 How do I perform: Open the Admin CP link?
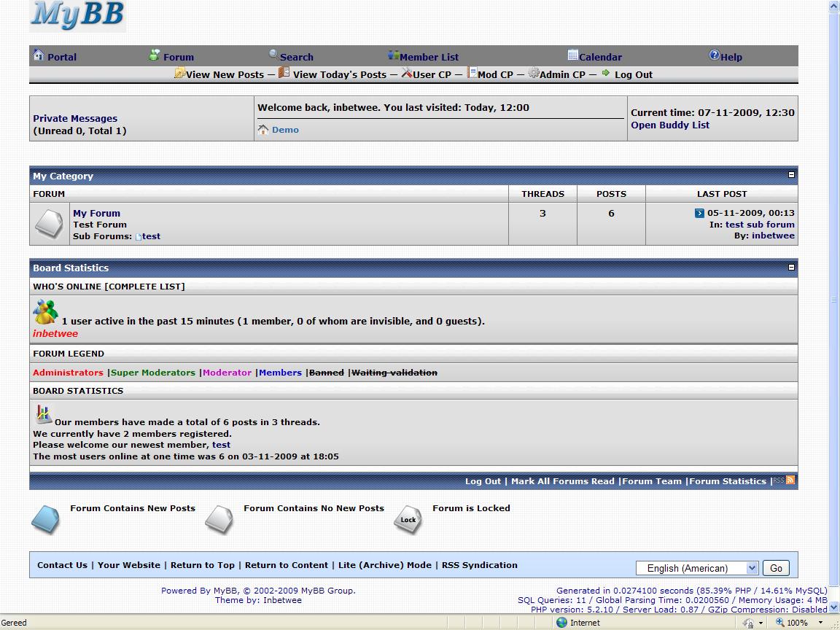tap(562, 74)
